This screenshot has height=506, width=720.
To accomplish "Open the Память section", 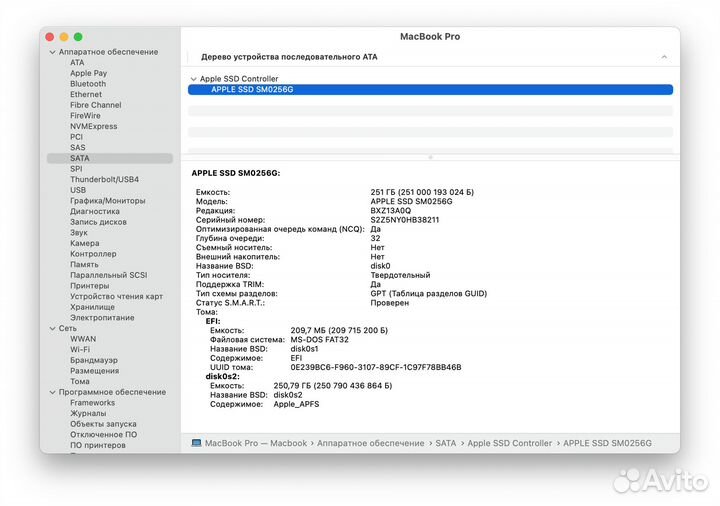I will (x=84, y=264).
